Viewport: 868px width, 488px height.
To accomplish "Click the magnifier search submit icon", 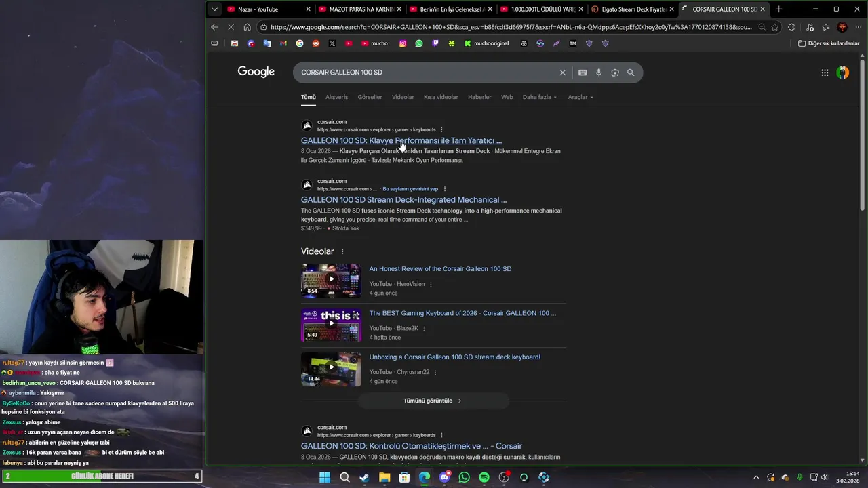I will [x=631, y=73].
